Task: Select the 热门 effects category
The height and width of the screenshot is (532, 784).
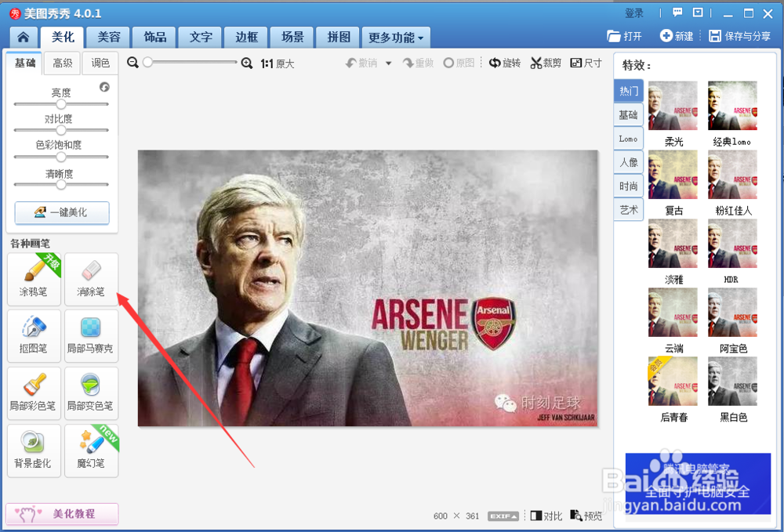Action: (x=629, y=91)
